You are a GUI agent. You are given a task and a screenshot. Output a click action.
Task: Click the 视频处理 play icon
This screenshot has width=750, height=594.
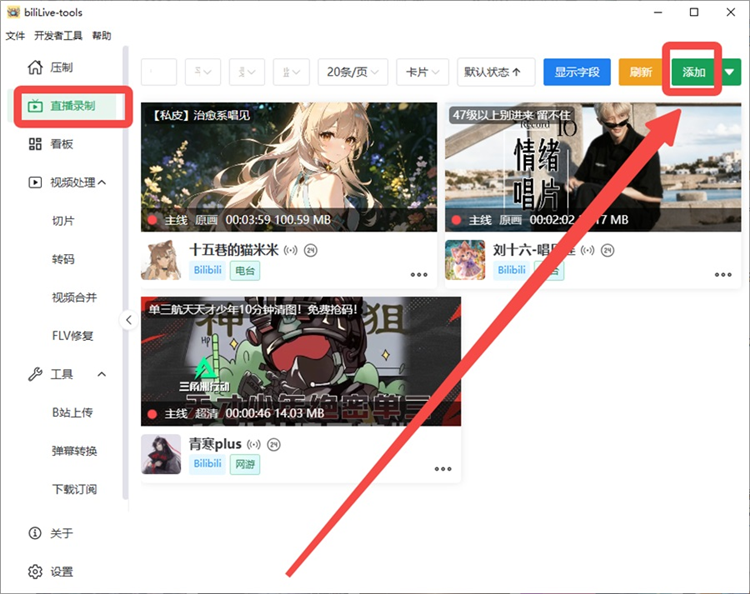(x=35, y=182)
